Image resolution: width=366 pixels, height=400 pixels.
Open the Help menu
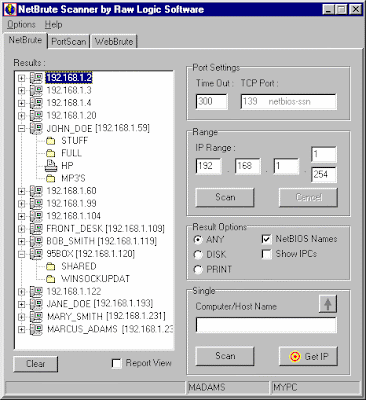53,25
